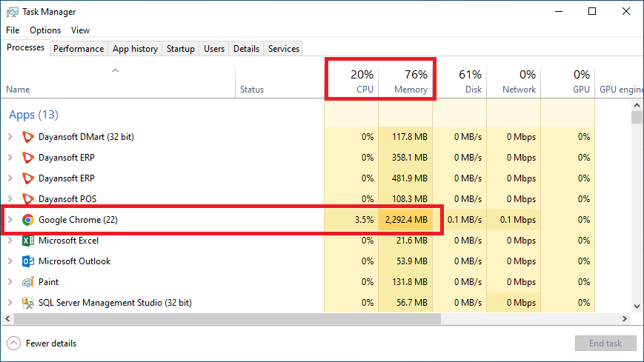
Task: Click the Dayansoft ERP icon with 481.9 MB
Action: pyautogui.click(x=28, y=178)
